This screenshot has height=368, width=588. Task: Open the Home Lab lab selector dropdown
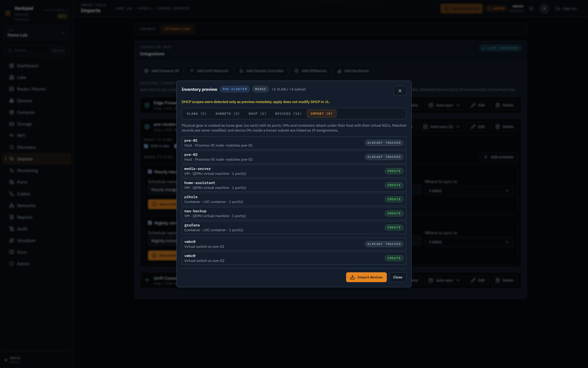pos(37,33)
